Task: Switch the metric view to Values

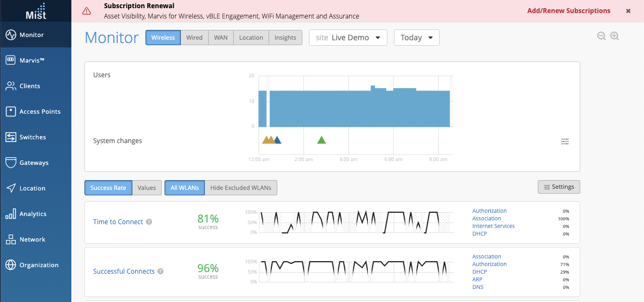Action: click(147, 188)
